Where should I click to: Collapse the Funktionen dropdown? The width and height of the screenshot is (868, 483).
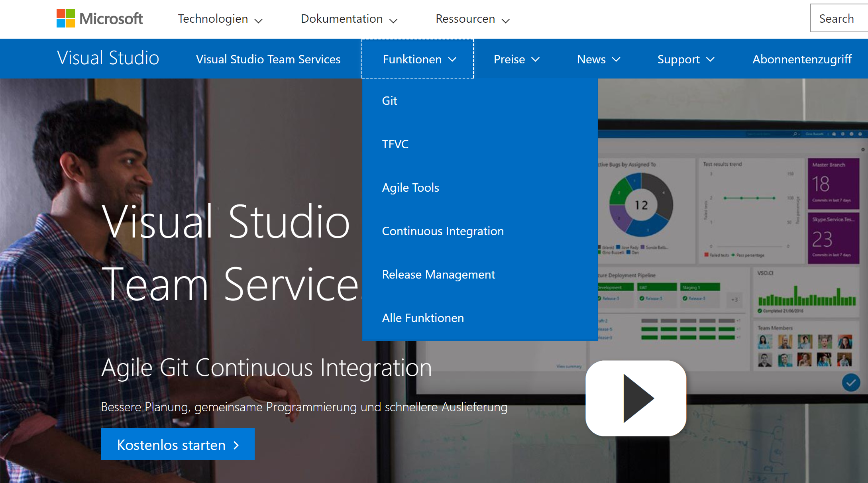[x=418, y=59]
